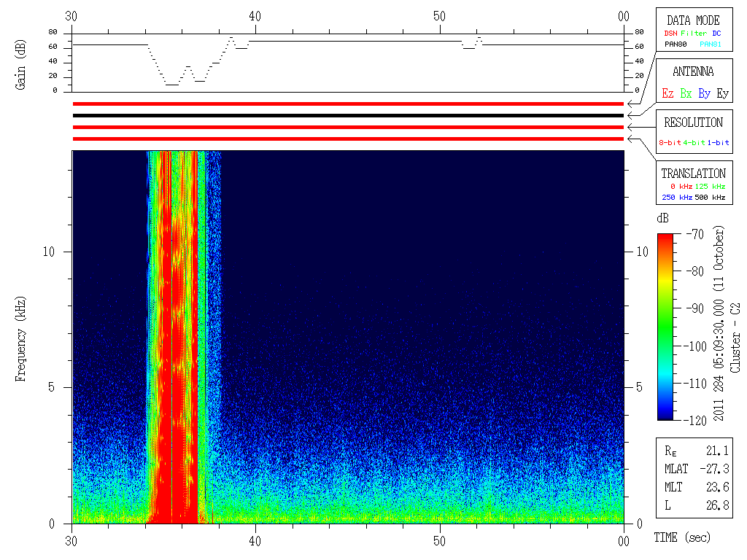Click the TIME (sec) axis label
Image resolution: width=747 pixels, height=560 pixels.
[x=682, y=537]
